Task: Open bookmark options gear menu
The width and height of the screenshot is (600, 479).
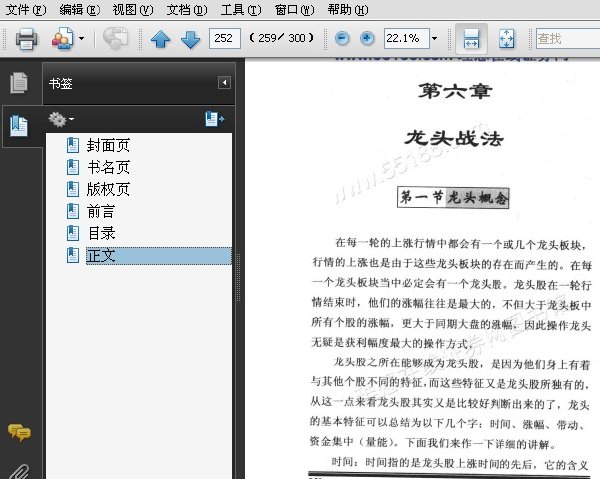Action: point(61,119)
